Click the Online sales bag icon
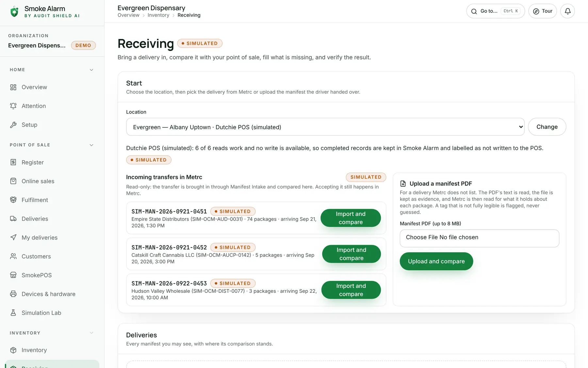Image resolution: width=588 pixels, height=368 pixels. (x=13, y=181)
